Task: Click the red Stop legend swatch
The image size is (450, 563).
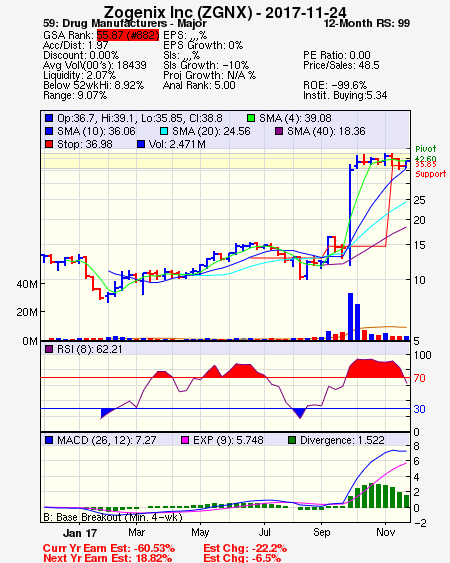Action: tap(49, 144)
